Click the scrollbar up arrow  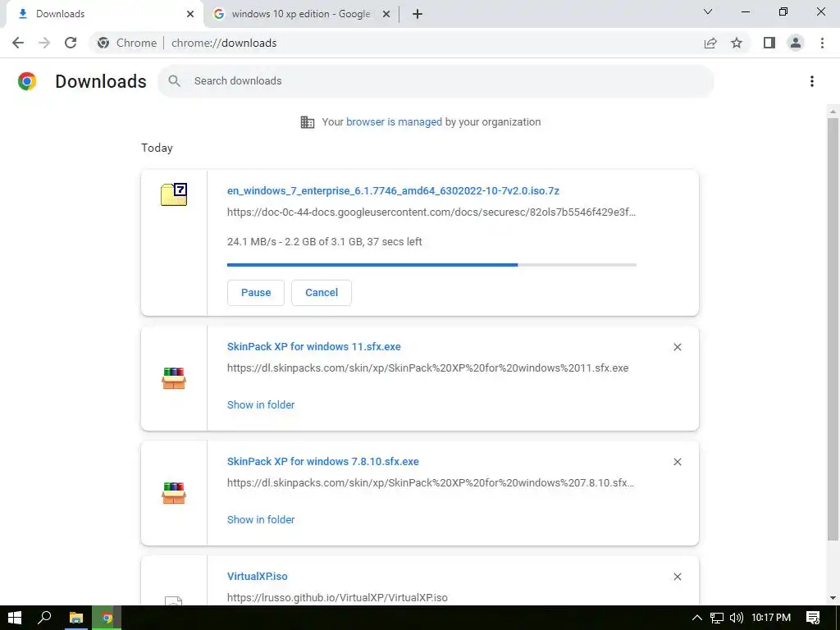833,112
